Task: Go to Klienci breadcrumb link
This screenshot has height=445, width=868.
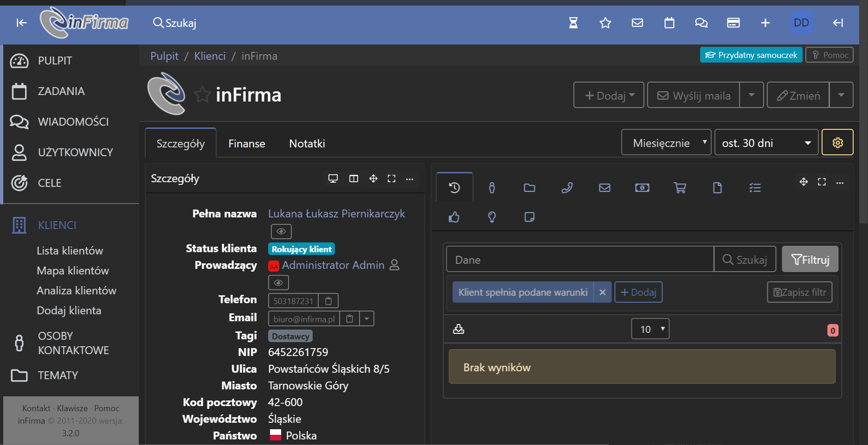Action: tap(210, 56)
